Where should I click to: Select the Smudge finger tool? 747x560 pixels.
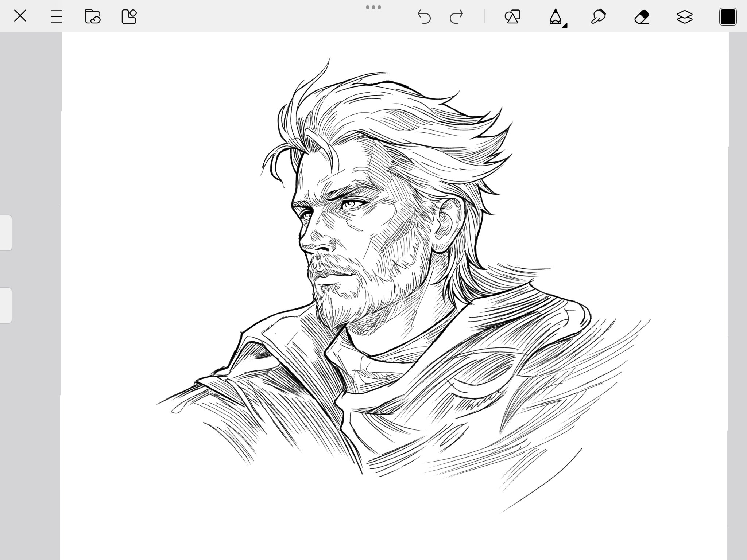pyautogui.click(x=598, y=17)
